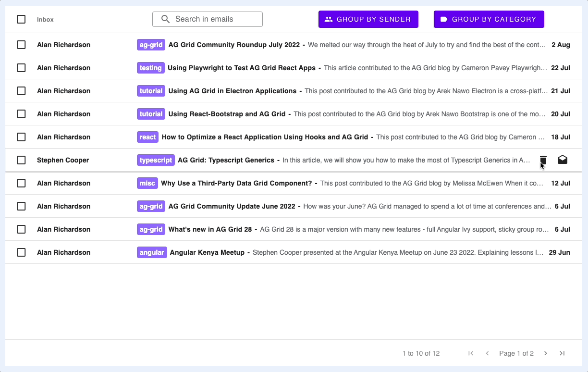
Task: Delete the AG Grid Typescript Generics email
Action: pyautogui.click(x=543, y=160)
